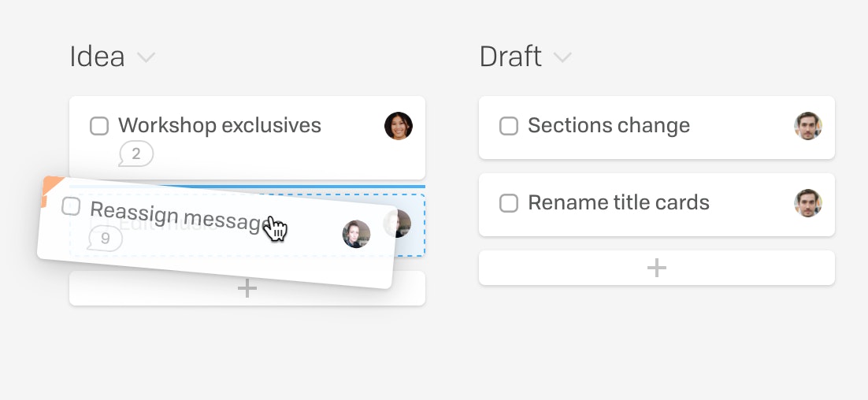Click the Draft column title

tap(510, 57)
